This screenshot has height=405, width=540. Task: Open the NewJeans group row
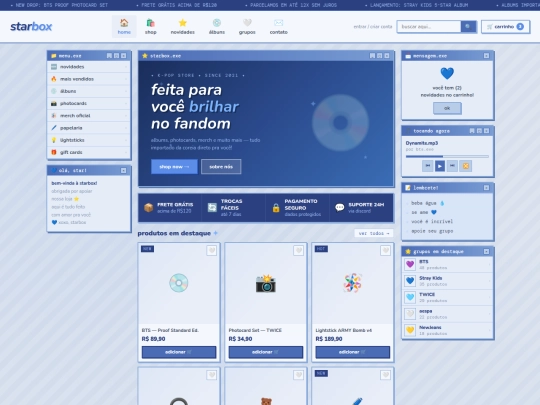[x=447, y=330]
